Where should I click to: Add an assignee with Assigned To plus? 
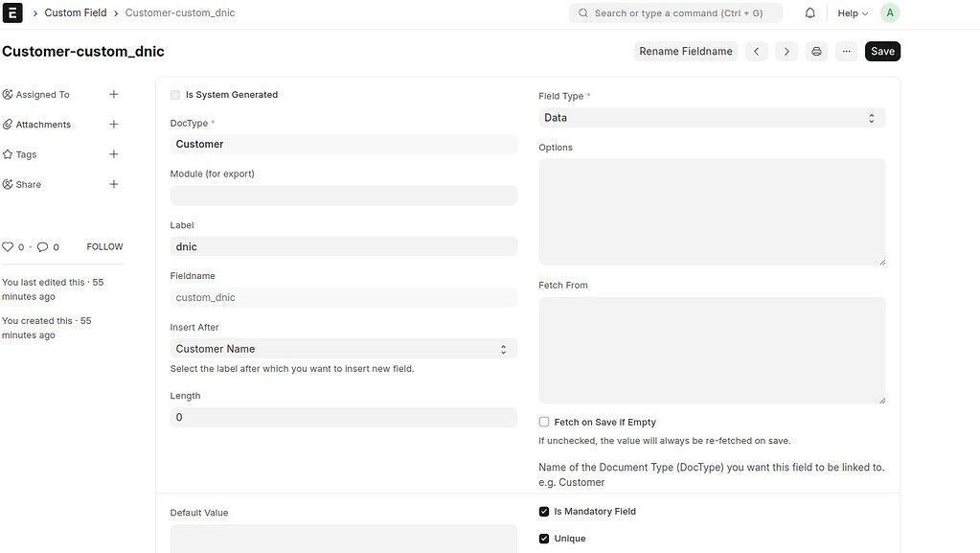tap(114, 95)
